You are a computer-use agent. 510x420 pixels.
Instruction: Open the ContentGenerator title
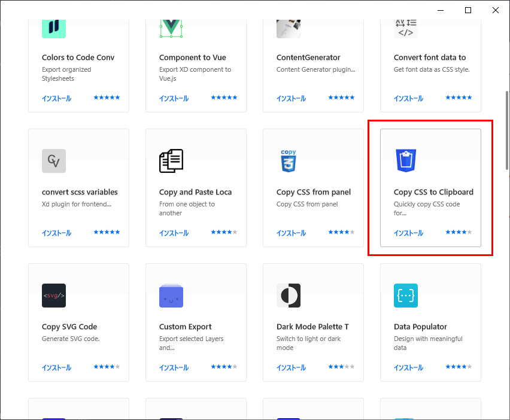pos(308,57)
